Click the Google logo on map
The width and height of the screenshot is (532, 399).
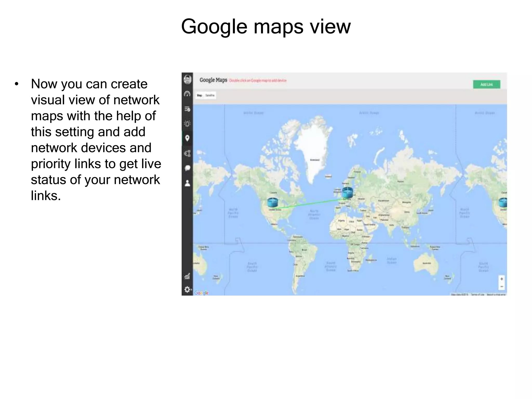coord(201,293)
